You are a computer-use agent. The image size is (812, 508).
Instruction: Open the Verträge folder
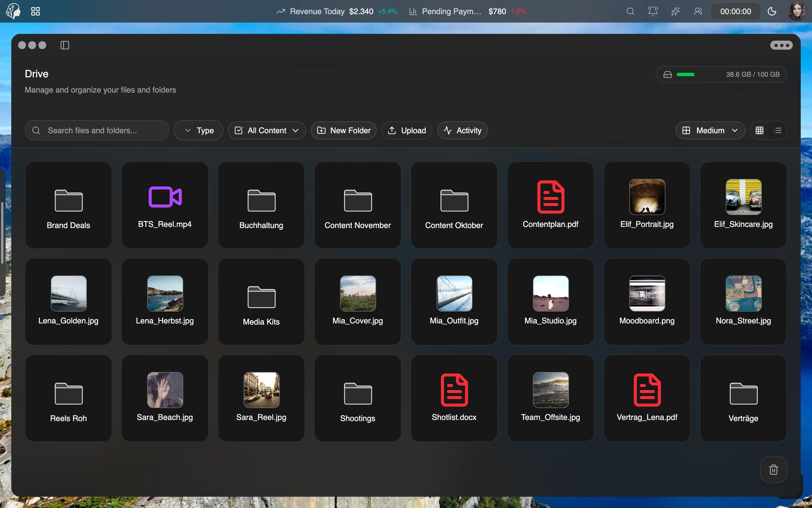coord(743,398)
